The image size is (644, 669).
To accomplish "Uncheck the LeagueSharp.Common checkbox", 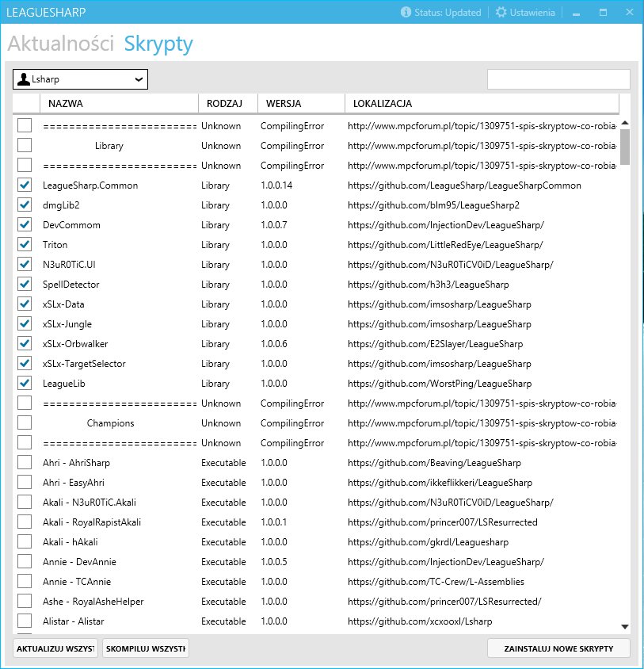I will (x=25, y=185).
